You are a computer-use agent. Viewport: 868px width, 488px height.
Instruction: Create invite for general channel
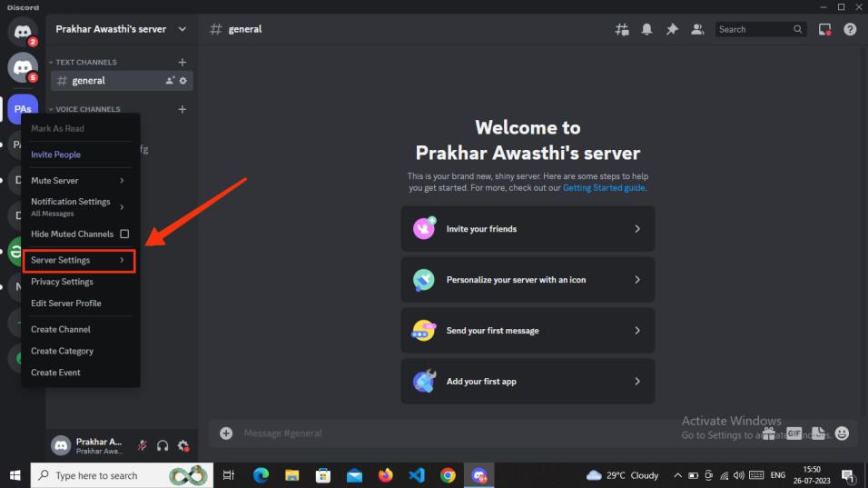170,80
